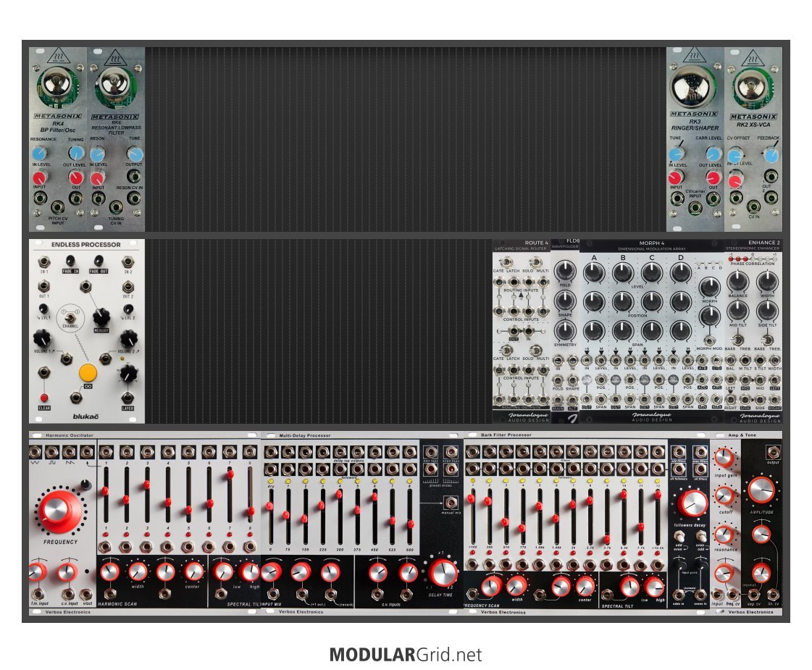Flip the upper SOLO/MULTI switch on Route 4
812x670 pixels.
(536, 263)
